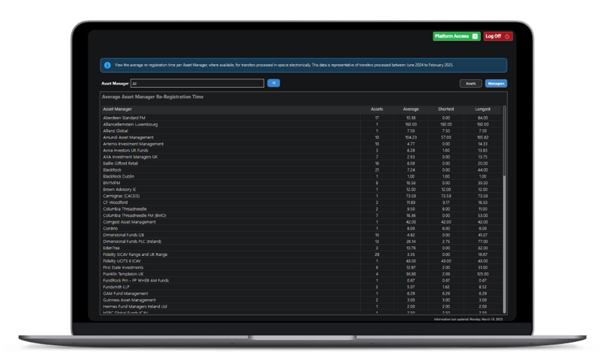Click the blue info icon in banner
This screenshot has width=604, height=364.
pyautogui.click(x=107, y=66)
